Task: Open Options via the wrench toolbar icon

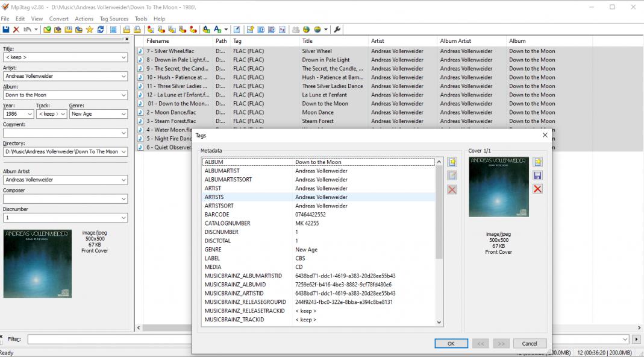Action: 337,30
